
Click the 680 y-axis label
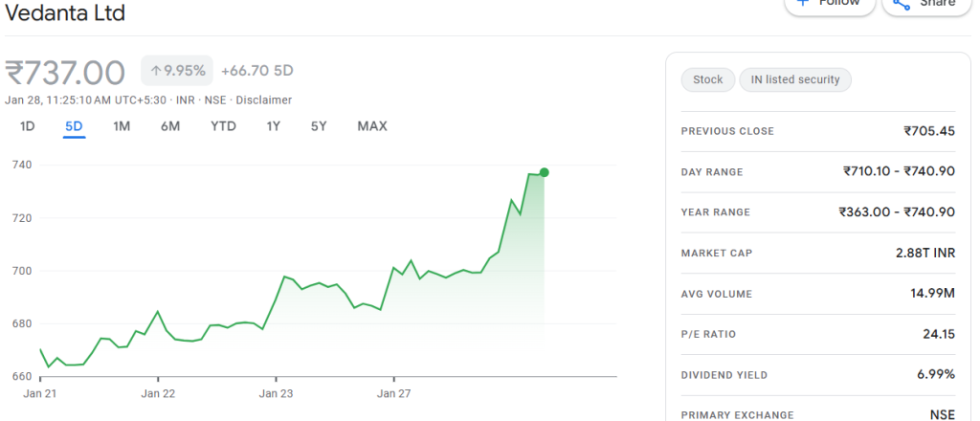pyautogui.click(x=21, y=324)
